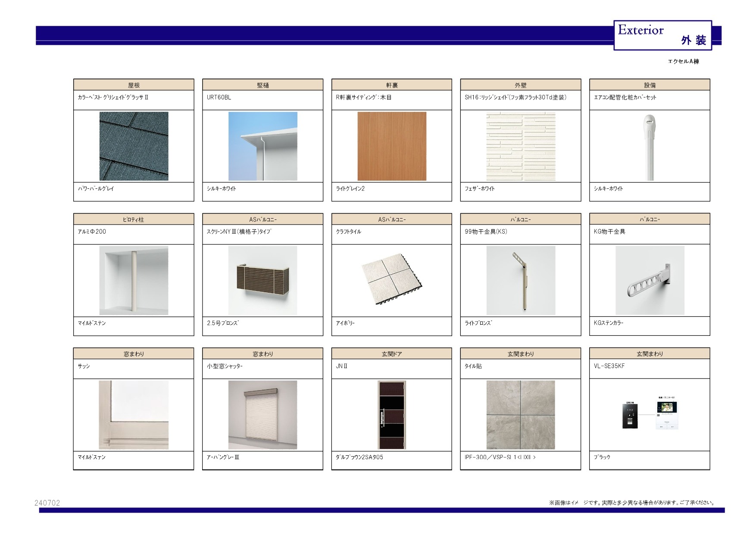756x535 pixels.
Task: Click the バルコニー header above KG物干金具
Action: pyautogui.click(x=650, y=219)
